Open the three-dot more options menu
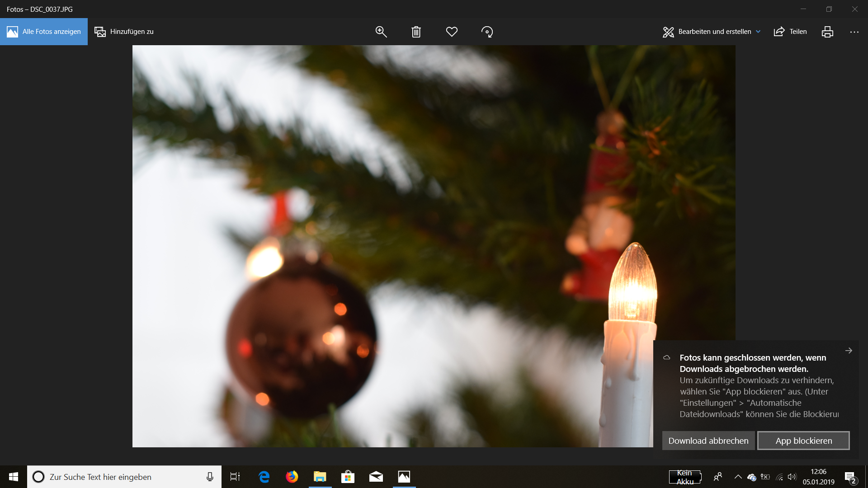The height and width of the screenshot is (488, 868). [854, 32]
